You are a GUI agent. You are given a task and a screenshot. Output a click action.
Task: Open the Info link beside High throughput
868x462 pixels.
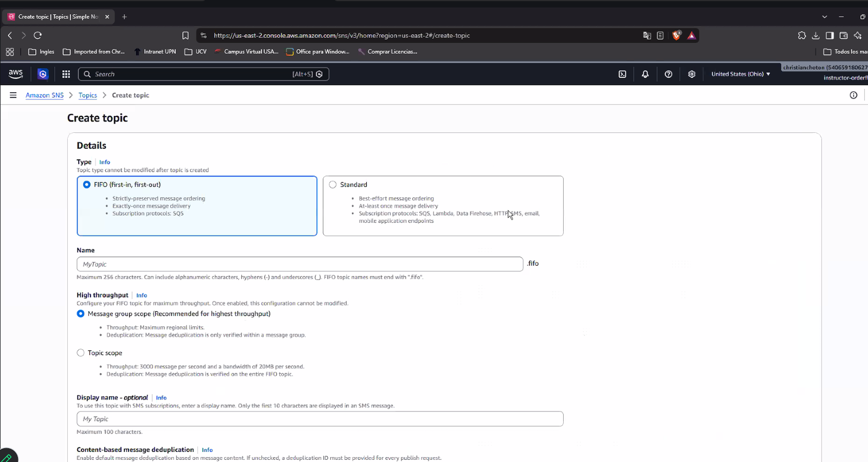(142, 296)
